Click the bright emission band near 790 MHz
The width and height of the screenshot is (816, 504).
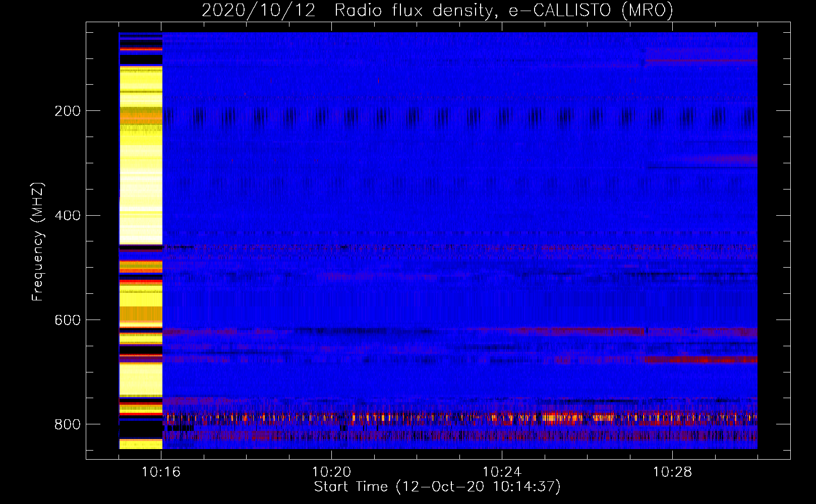point(460,418)
